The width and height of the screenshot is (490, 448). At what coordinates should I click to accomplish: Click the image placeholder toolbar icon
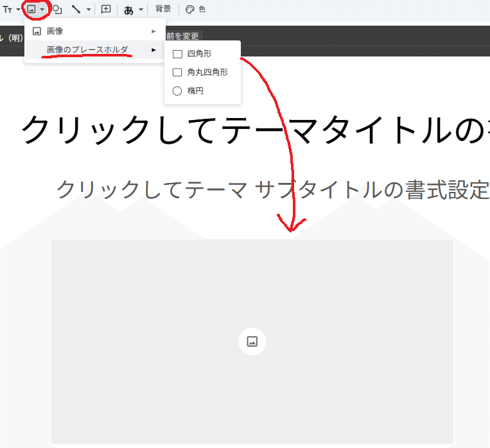pyautogui.click(x=31, y=10)
